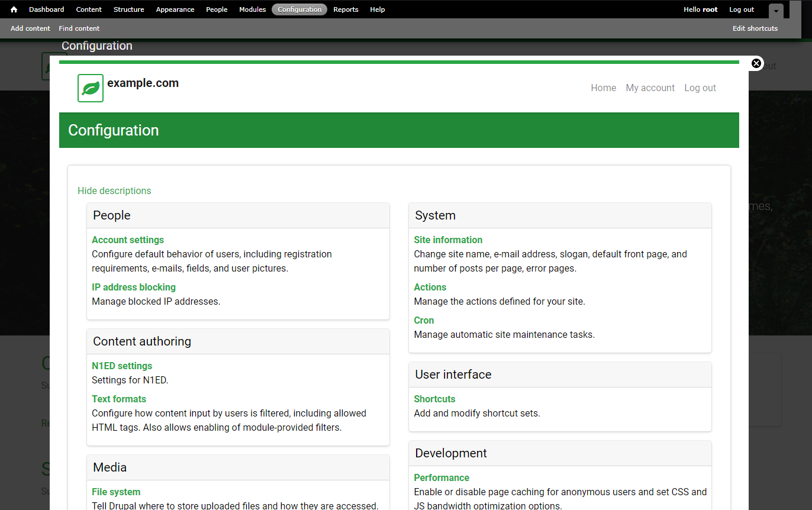Click the Media section heading
Image resolution: width=812 pixels, height=510 pixels.
110,467
